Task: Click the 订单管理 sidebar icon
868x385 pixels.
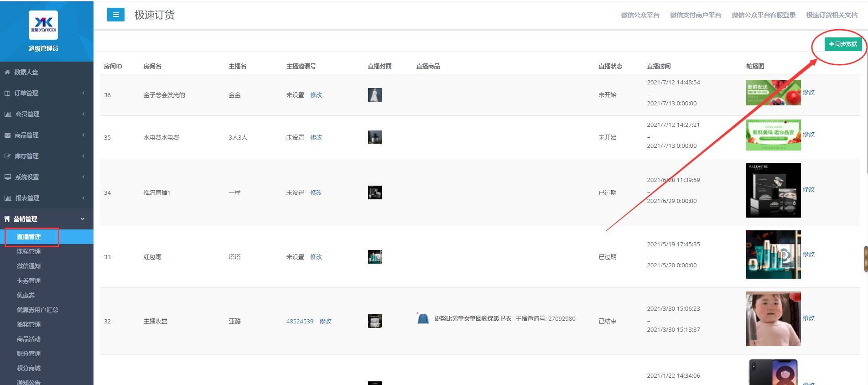Action: (7, 93)
